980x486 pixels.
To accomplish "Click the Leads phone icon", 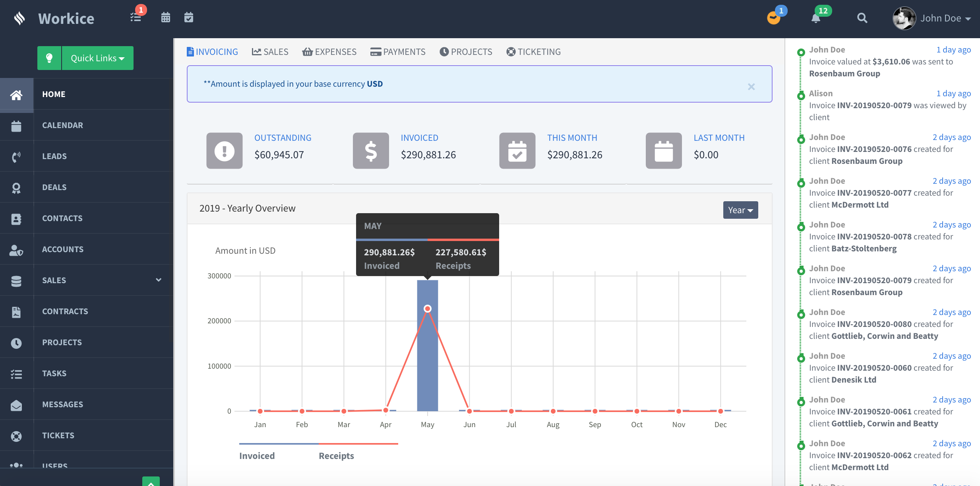I will click(16, 157).
